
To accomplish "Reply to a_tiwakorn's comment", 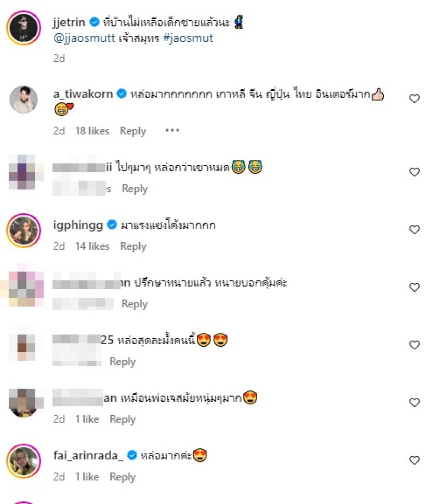I will coord(133,131).
